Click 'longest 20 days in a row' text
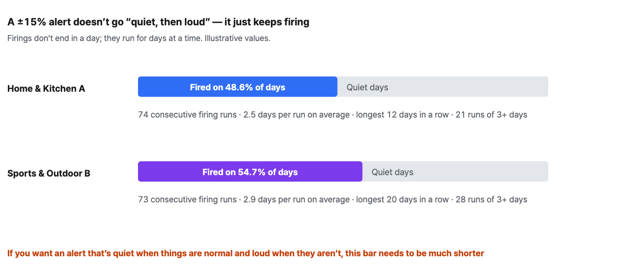644x271 pixels. click(402, 200)
